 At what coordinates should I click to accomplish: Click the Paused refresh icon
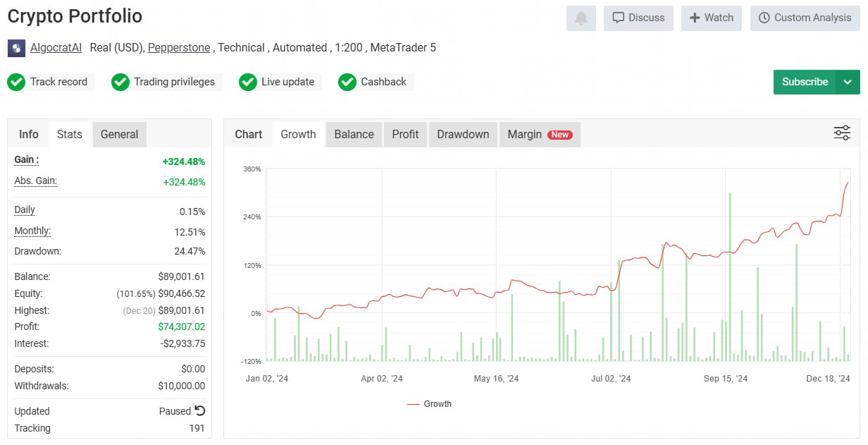tap(200, 410)
